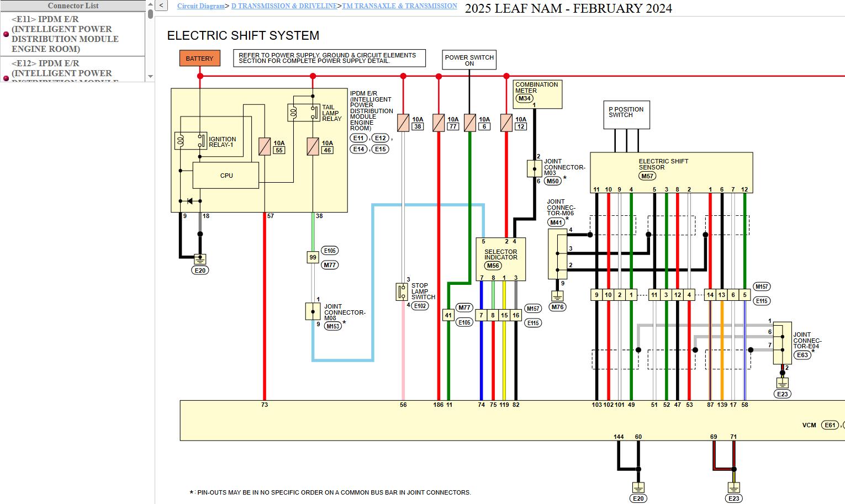Screen dimensions: 845x504
Task: Open connector M50 at joint connector M03
Action: [x=552, y=181]
